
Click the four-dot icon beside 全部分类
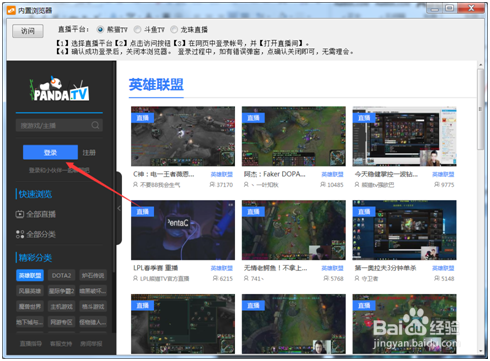coord(20,234)
